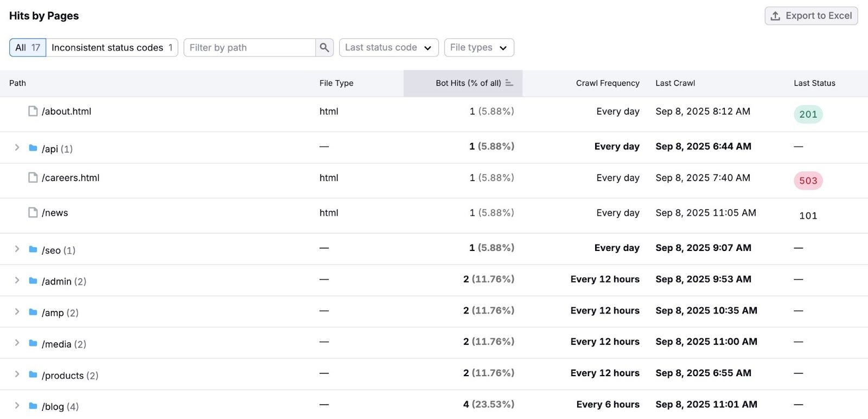Image resolution: width=868 pixels, height=419 pixels.
Task: Click the Bot Hits sort icon
Action: tap(509, 83)
